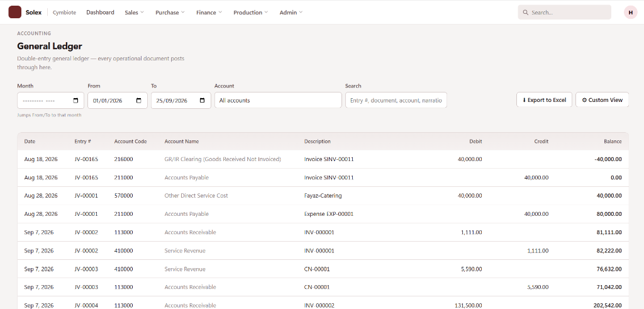Click the General Ledger page heading

[x=50, y=47]
